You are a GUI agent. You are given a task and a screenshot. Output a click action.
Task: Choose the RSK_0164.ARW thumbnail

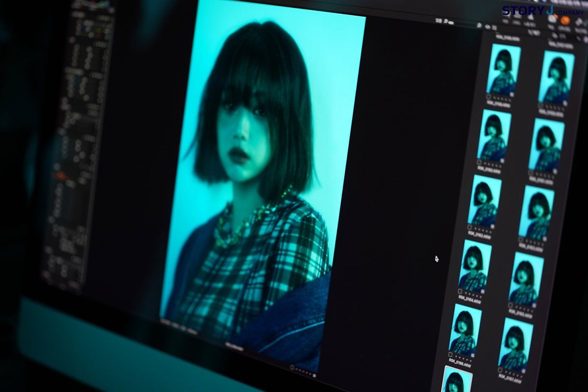pos(475,267)
